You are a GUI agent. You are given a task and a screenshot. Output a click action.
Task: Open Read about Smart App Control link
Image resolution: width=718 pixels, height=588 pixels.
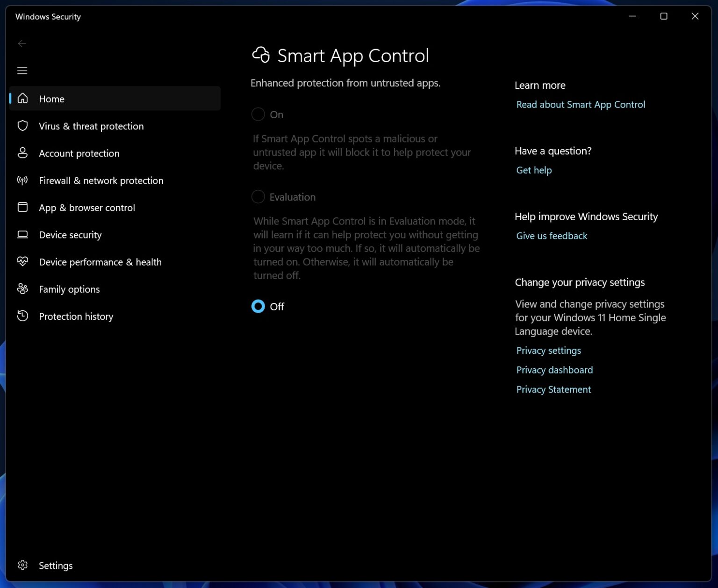coord(581,105)
